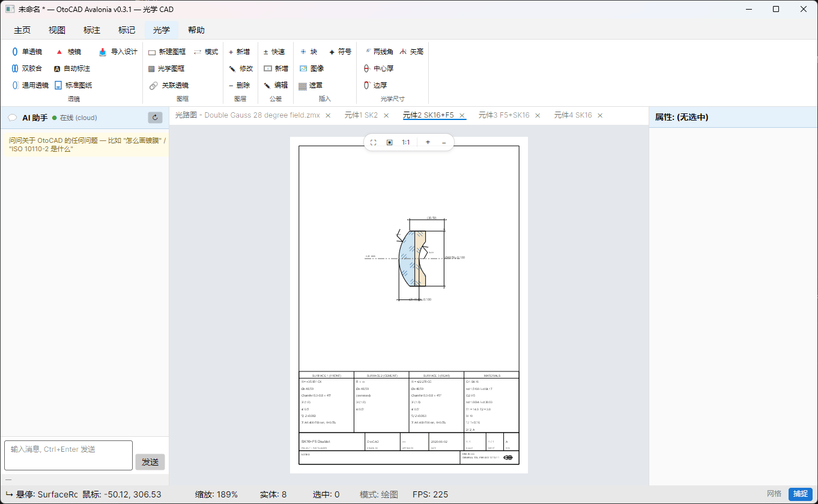Image resolution: width=818 pixels, height=504 pixels.
Task: Select the 光学 ribbon tab
Action: [162, 30]
